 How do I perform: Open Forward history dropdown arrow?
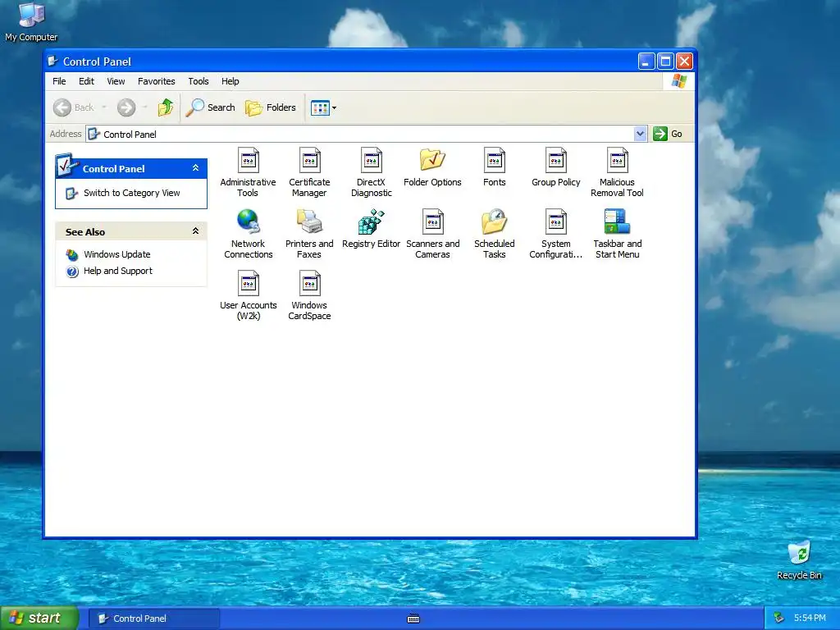click(x=144, y=107)
